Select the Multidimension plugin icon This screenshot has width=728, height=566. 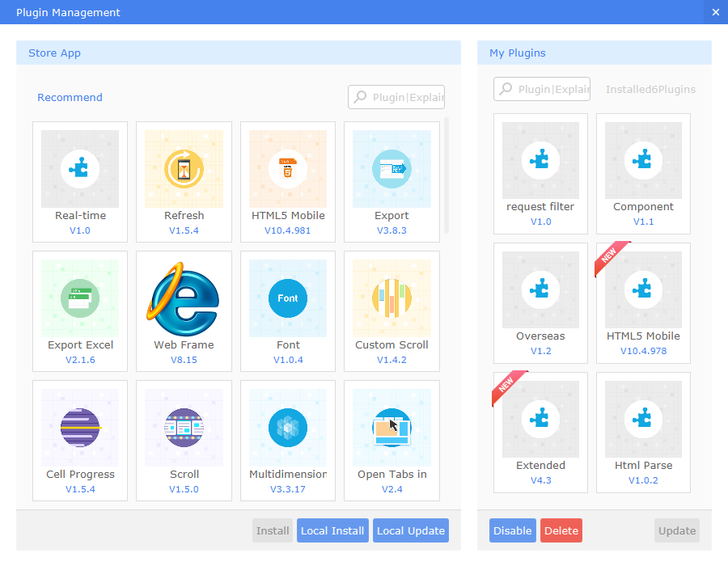click(x=288, y=428)
